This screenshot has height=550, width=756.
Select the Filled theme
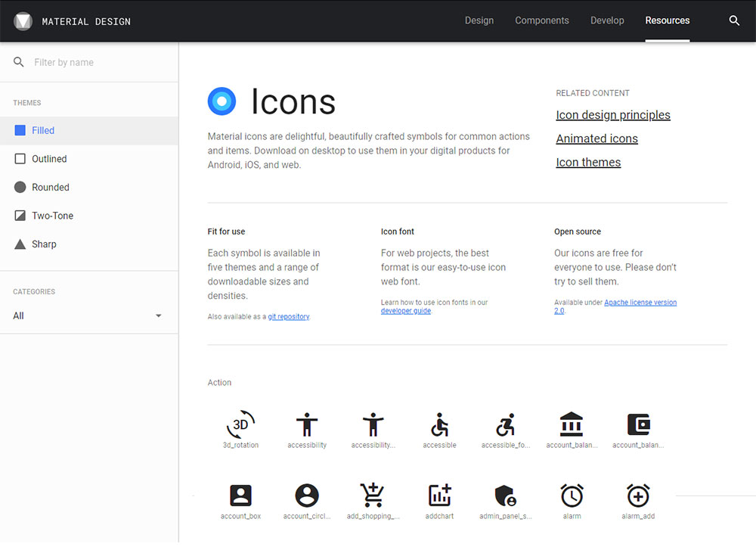click(x=89, y=130)
